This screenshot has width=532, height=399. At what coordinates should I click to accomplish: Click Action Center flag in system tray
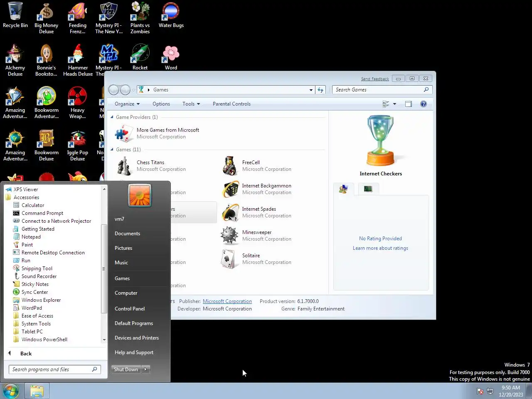(480, 391)
